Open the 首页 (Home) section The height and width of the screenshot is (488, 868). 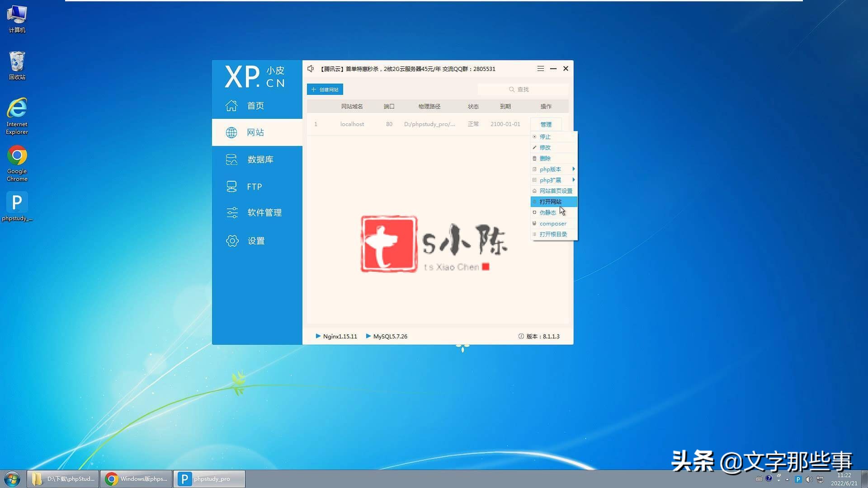[255, 105]
